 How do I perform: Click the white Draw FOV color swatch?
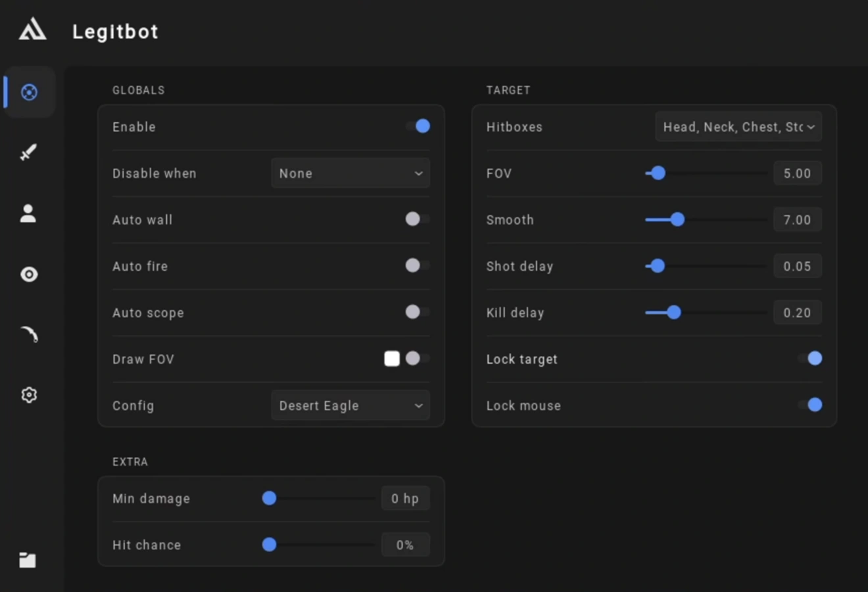pos(392,358)
